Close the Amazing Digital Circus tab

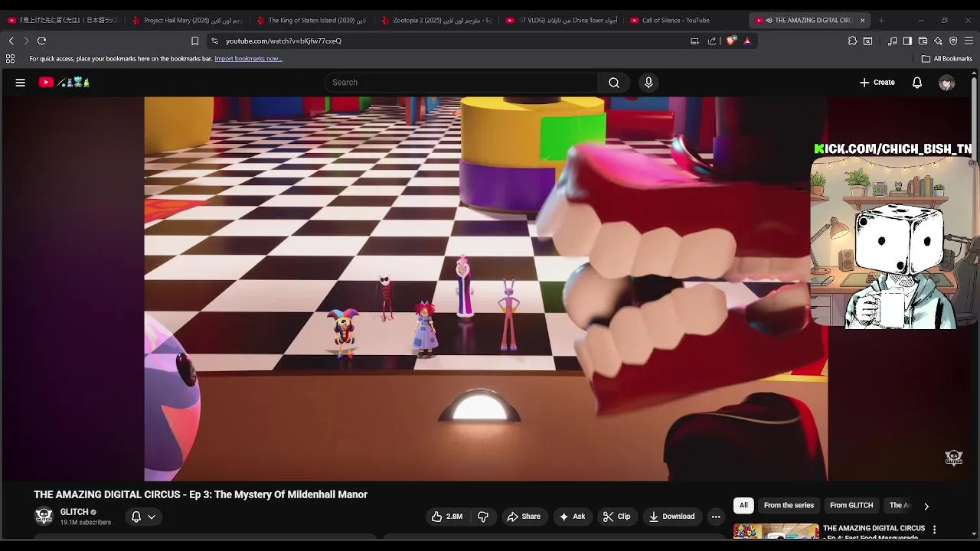[x=862, y=21]
